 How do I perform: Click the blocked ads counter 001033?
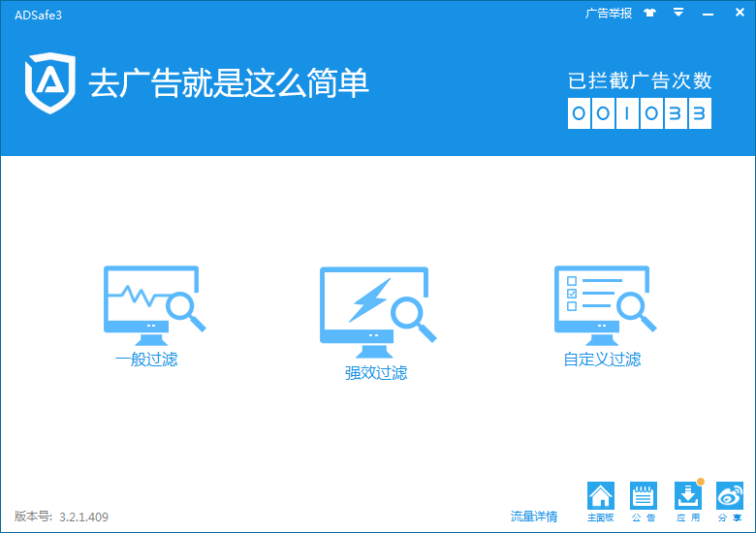640,113
